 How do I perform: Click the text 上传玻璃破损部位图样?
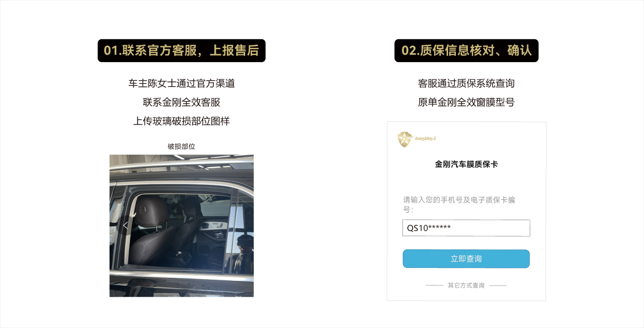pos(182,121)
